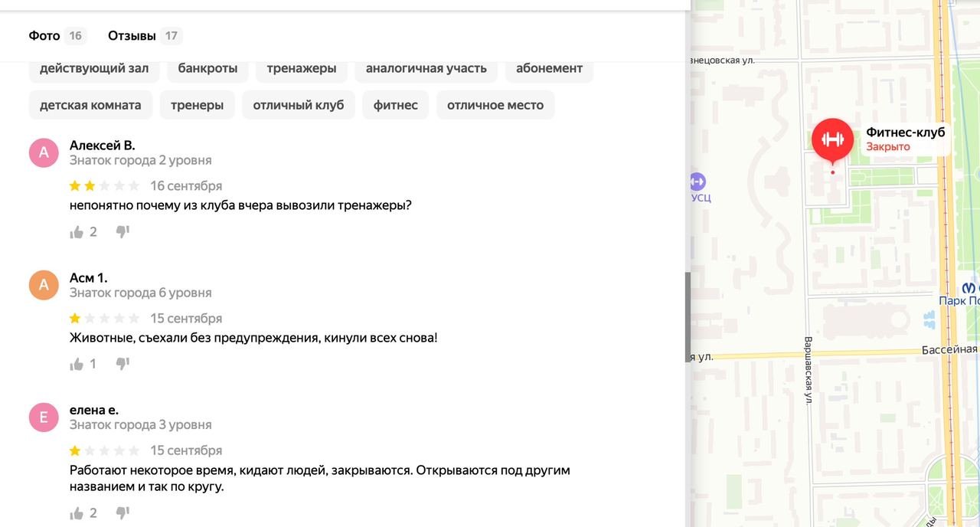
Task: Dislike Алексей В.'s review with thumbs down
Action: point(122,232)
